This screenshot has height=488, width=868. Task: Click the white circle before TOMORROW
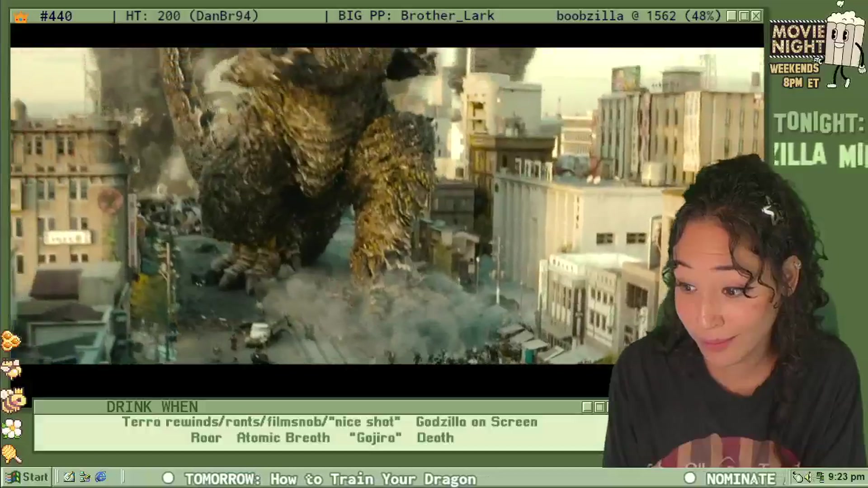coord(168,478)
